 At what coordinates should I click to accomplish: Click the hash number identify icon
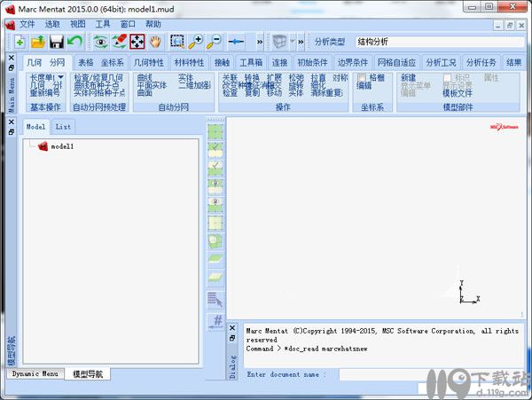pos(215,322)
